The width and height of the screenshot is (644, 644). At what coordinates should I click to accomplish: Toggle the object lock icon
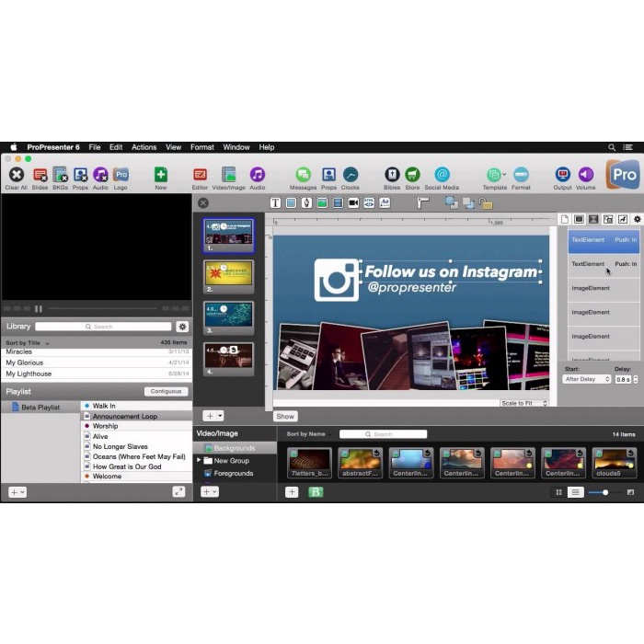486,203
